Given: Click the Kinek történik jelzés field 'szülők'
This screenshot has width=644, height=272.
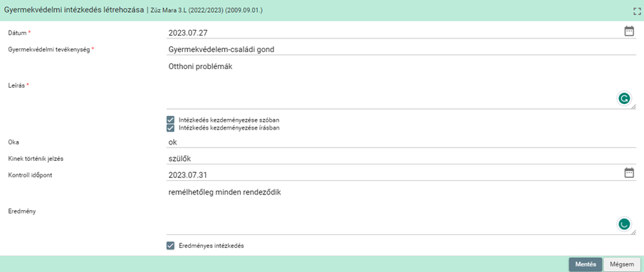Looking at the screenshot, I should tap(401, 159).
